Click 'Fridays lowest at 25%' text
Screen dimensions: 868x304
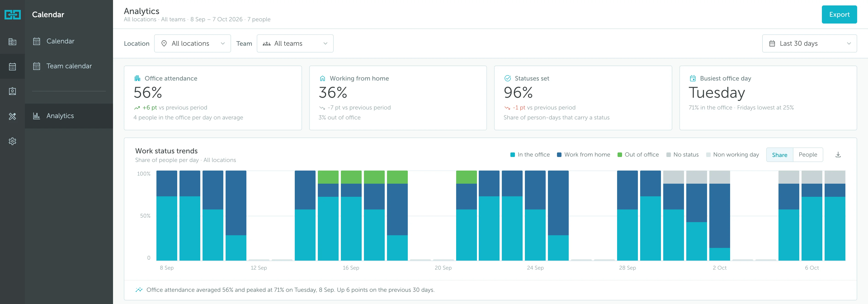click(x=765, y=107)
